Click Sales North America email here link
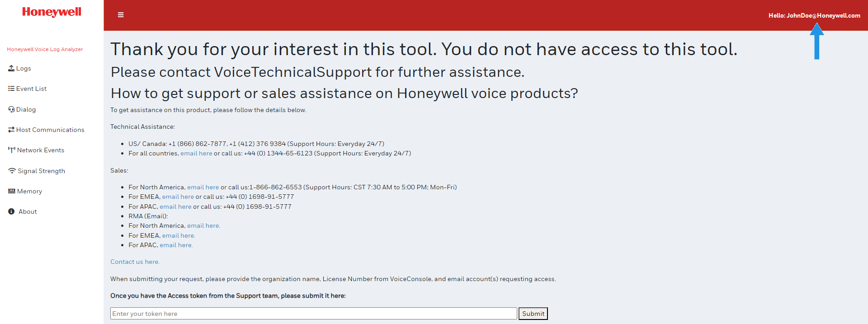The width and height of the screenshot is (868, 324). (203, 187)
